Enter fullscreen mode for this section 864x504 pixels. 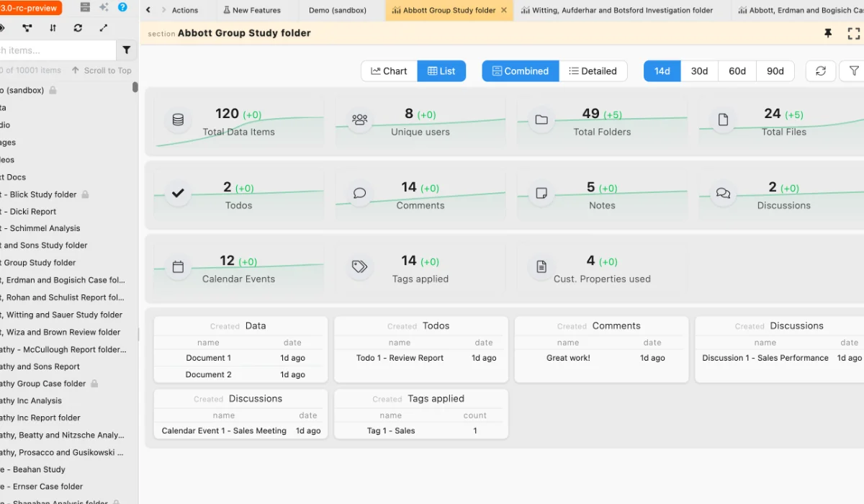[854, 34]
